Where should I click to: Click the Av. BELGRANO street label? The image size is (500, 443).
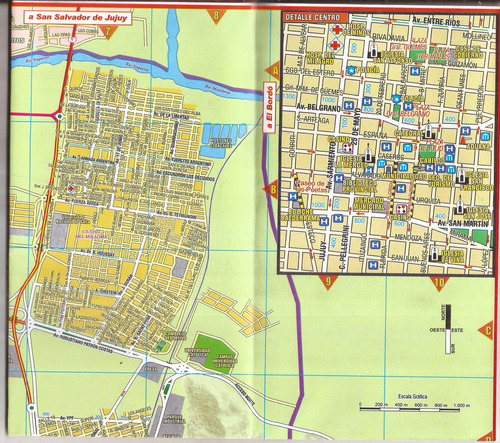318,107
